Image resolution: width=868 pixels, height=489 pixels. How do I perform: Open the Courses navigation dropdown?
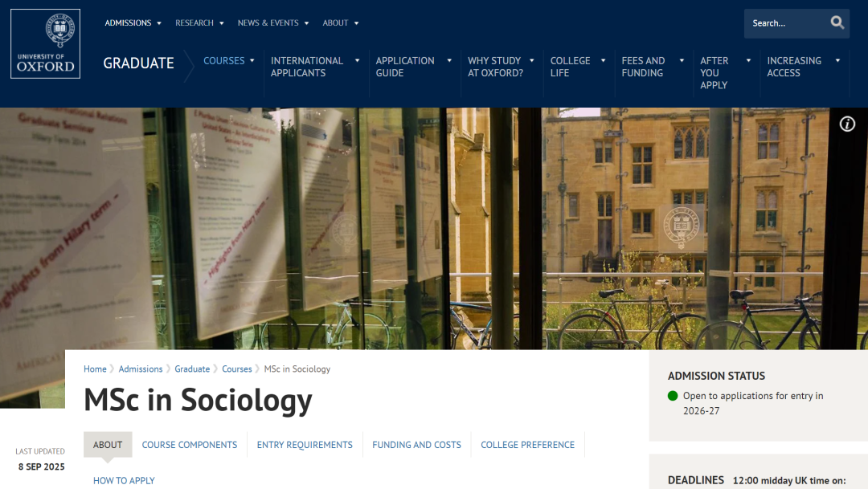point(228,61)
